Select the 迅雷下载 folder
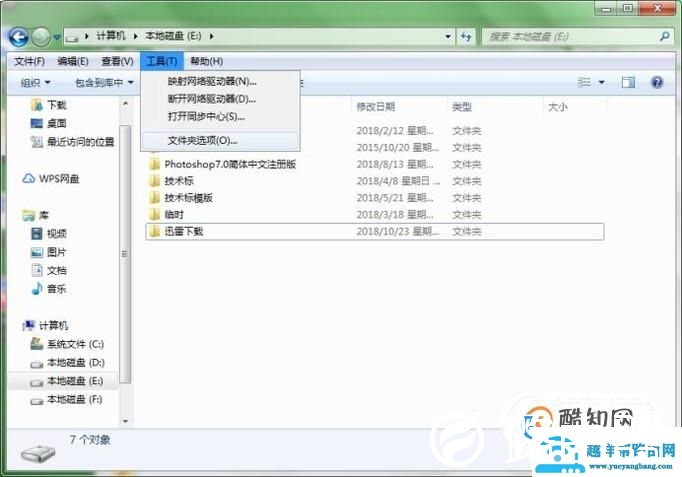 click(375, 231)
